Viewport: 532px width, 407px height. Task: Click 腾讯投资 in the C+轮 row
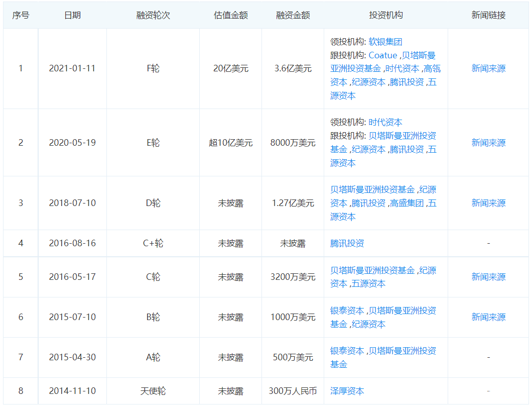pos(347,243)
